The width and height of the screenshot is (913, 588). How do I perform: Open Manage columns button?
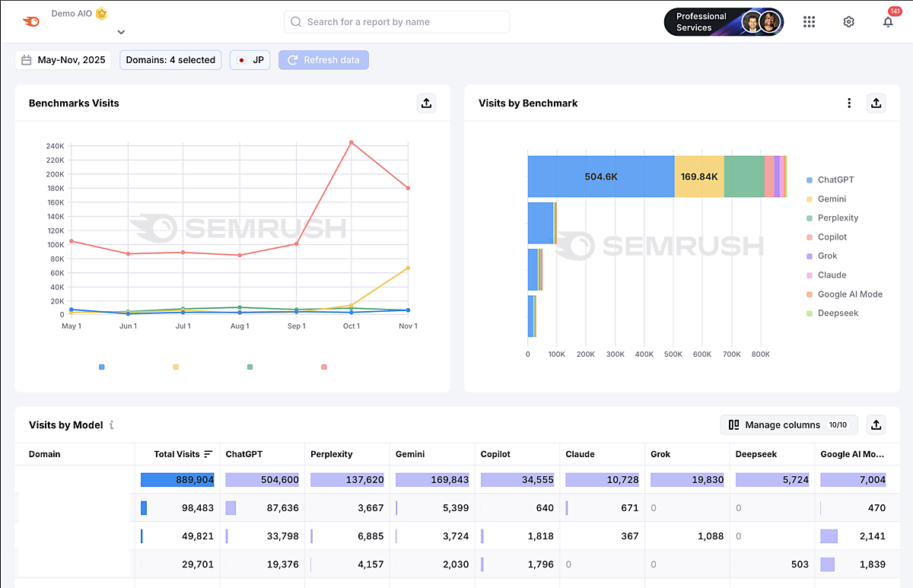coord(788,425)
